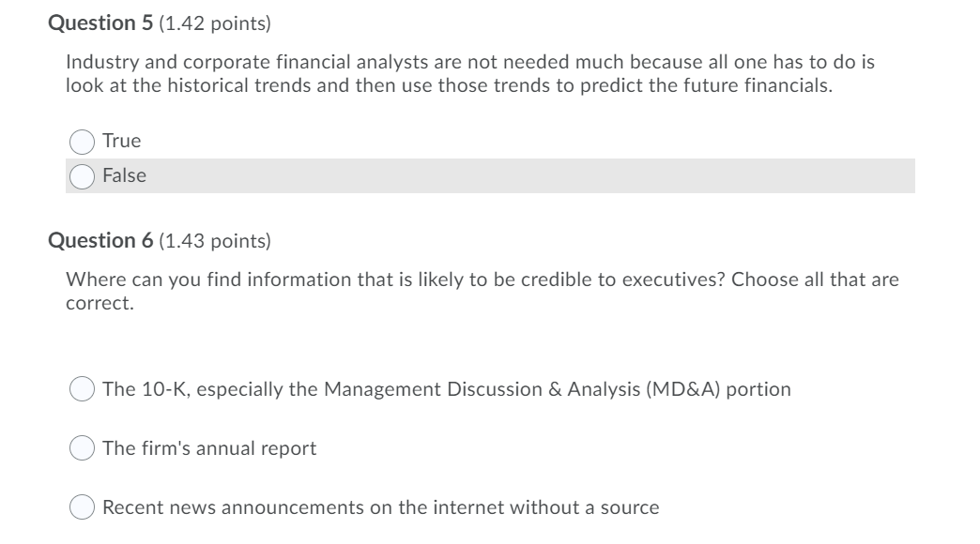Image resolution: width=980 pixels, height=544 pixels.
Task: Click the highlighted False answer row
Action: pyautogui.click(x=469, y=174)
